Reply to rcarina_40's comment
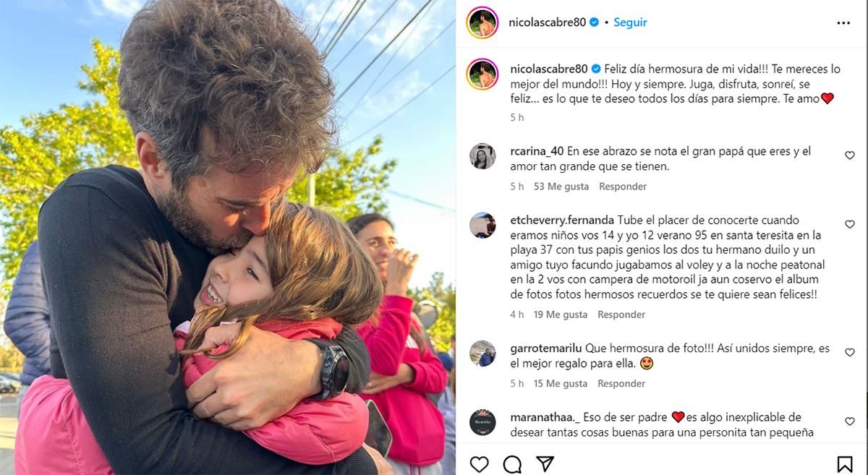Viewport: 868px width, 475px height. [623, 187]
